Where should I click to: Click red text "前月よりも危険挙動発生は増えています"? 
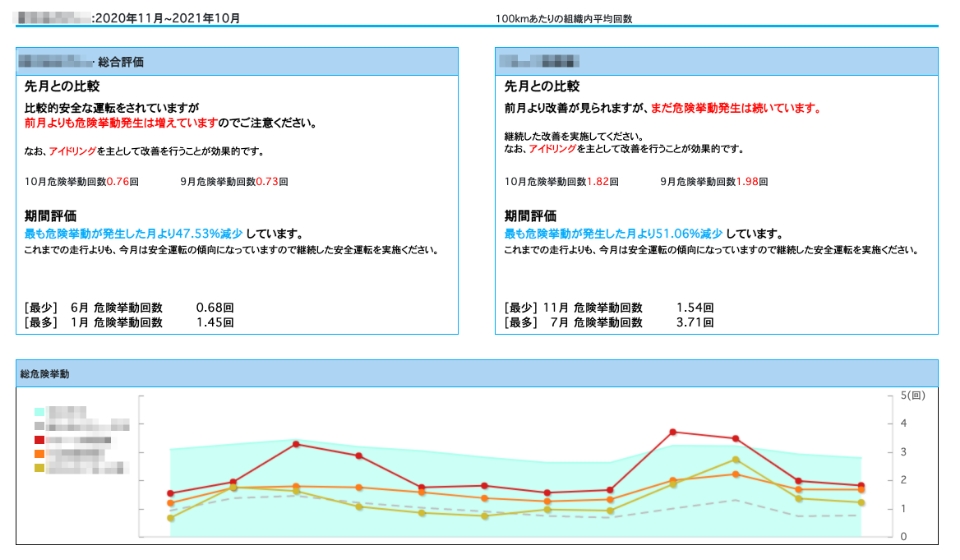(121, 123)
